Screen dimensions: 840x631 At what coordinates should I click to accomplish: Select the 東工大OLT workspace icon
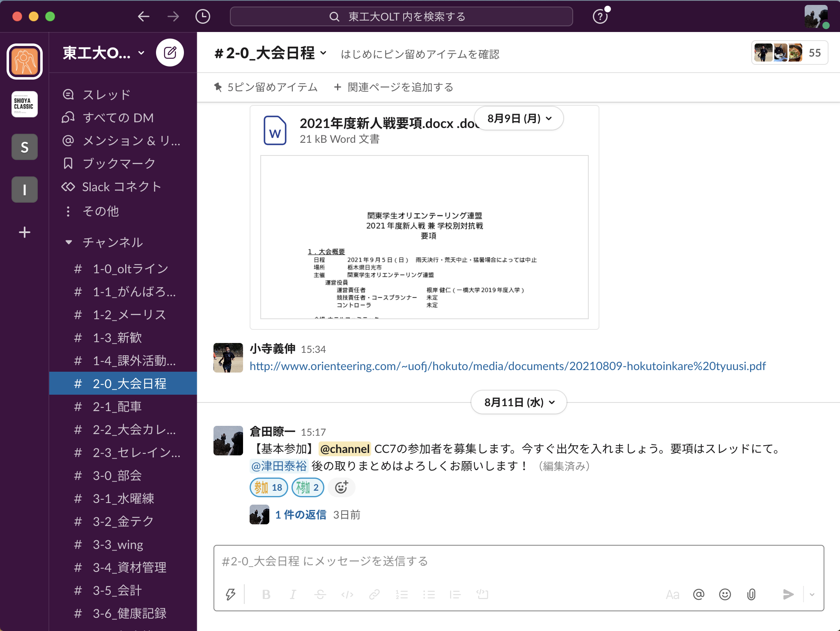click(x=25, y=62)
